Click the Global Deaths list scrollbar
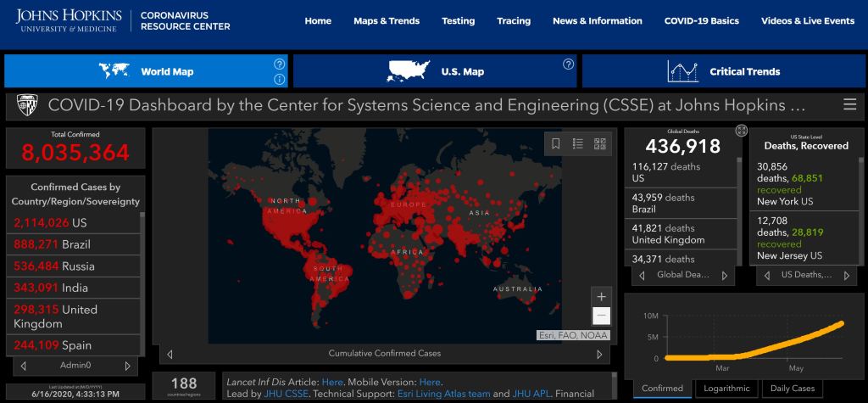This screenshot has width=868, height=403. click(739, 212)
